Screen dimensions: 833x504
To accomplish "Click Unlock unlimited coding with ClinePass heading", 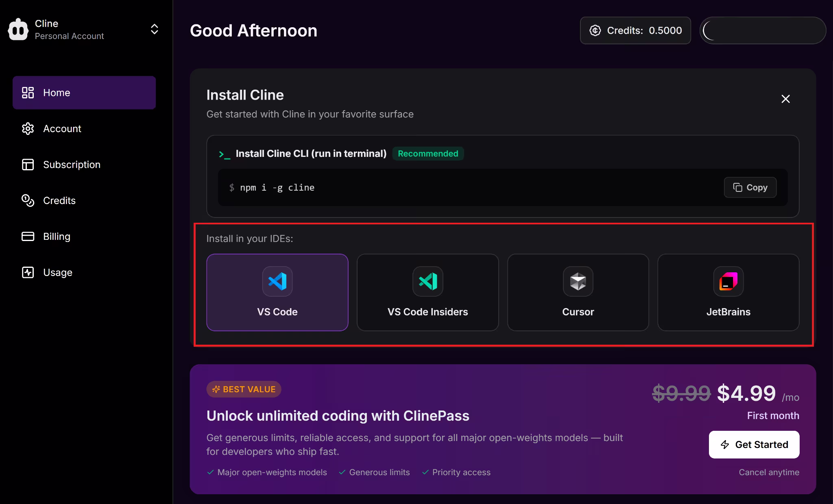I will [x=338, y=416].
